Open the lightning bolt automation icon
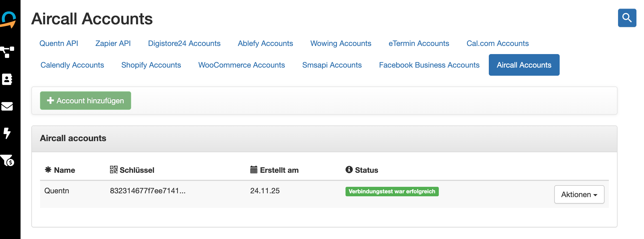 (7, 133)
